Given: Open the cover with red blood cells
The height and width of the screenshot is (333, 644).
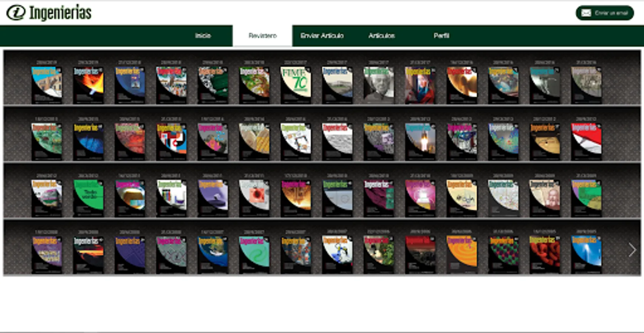Looking at the screenshot, I should click(544, 255).
